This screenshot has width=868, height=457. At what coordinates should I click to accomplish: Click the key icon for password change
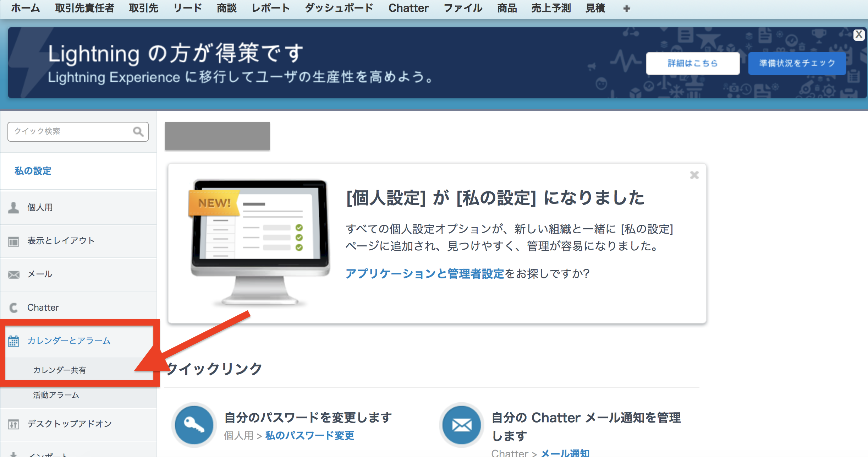193,425
